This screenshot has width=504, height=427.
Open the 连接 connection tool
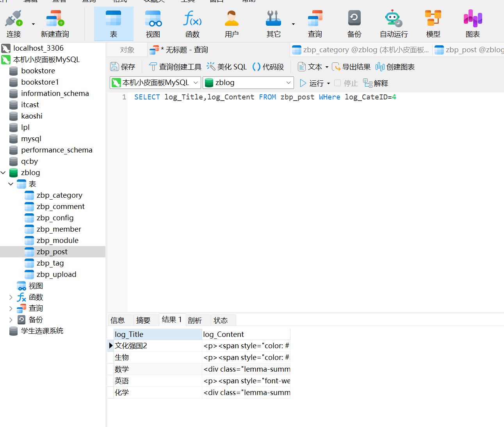(14, 24)
